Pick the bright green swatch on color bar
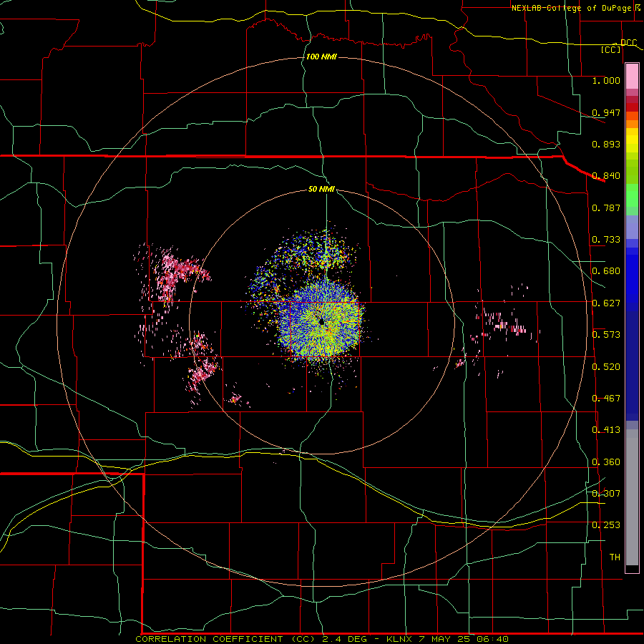Image resolution: width=644 pixels, height=644 pixels. click(x=632, y=195)
